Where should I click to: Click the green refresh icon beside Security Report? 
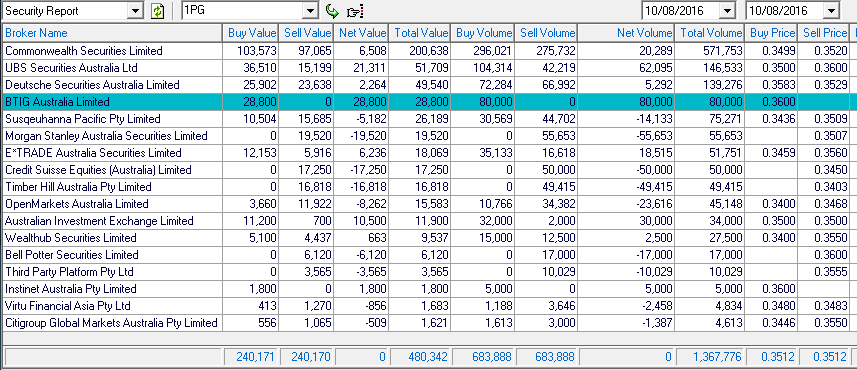[157, 11]
